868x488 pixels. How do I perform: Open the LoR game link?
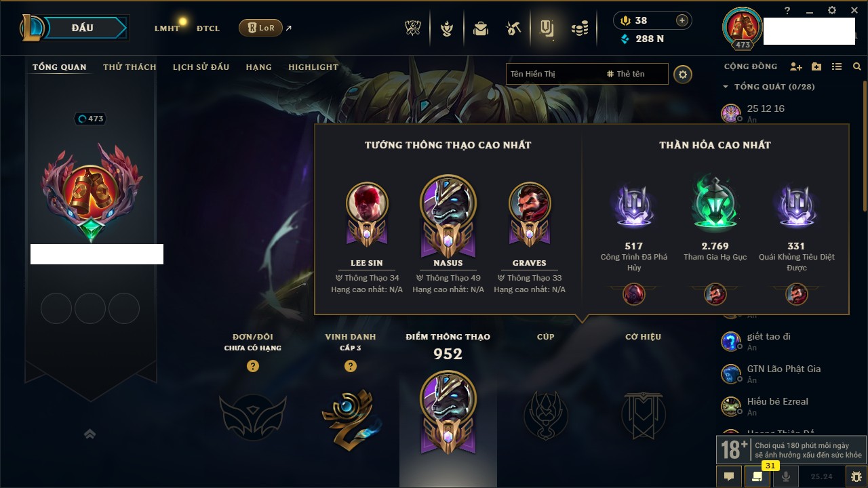tap(260, 28)
